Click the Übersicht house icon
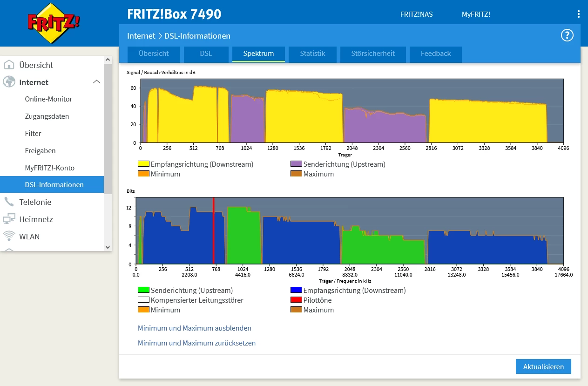588x386 pixels. point(9,65)
